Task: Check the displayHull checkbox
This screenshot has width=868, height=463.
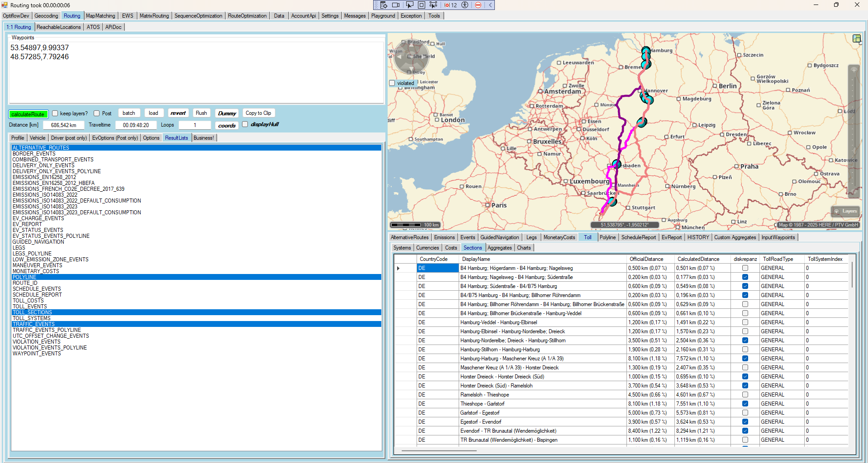Action: pyautogui.click(x=245, y=124)
